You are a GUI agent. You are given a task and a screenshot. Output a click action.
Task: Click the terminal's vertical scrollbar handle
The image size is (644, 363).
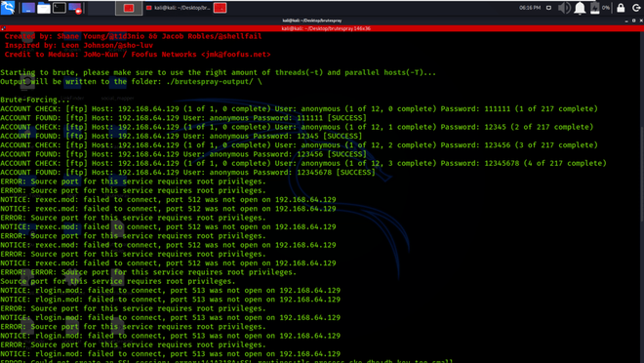(641, 174)
